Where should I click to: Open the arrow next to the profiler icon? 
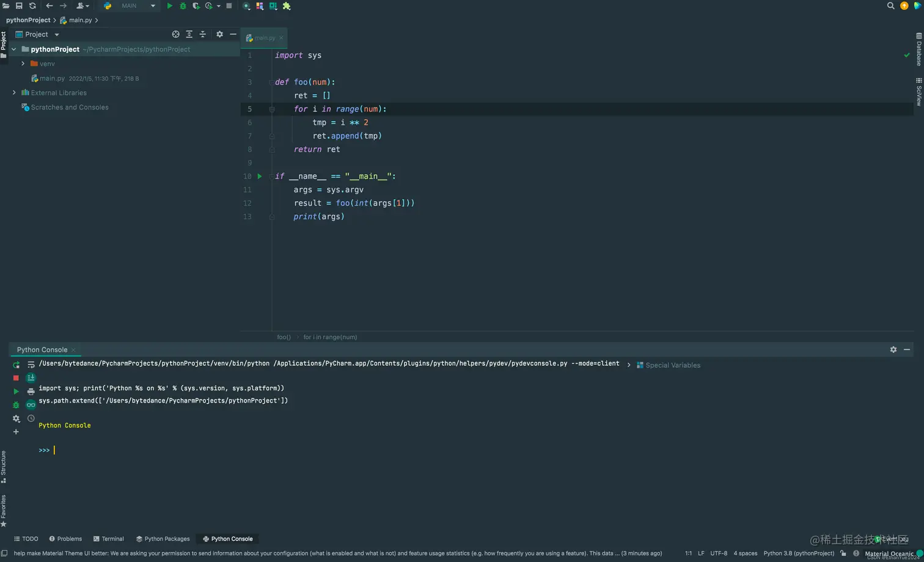coord(218,6)
